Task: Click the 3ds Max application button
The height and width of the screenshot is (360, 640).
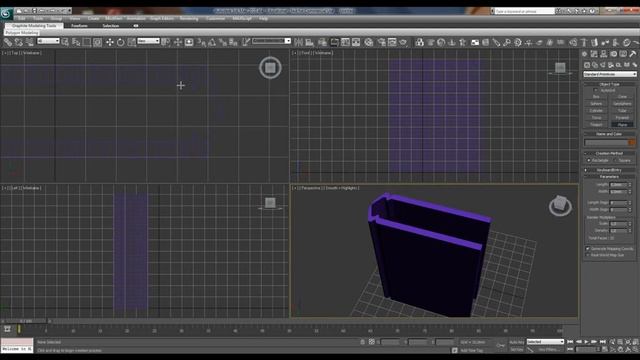Action: click(6, 13)
